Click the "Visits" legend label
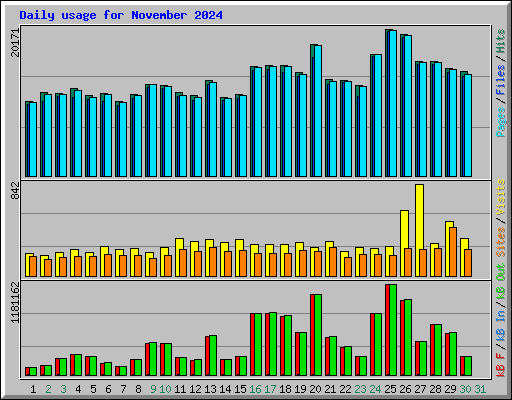This screenshot has height=400, width=512. pyautogui.click(x=501, y=197)
